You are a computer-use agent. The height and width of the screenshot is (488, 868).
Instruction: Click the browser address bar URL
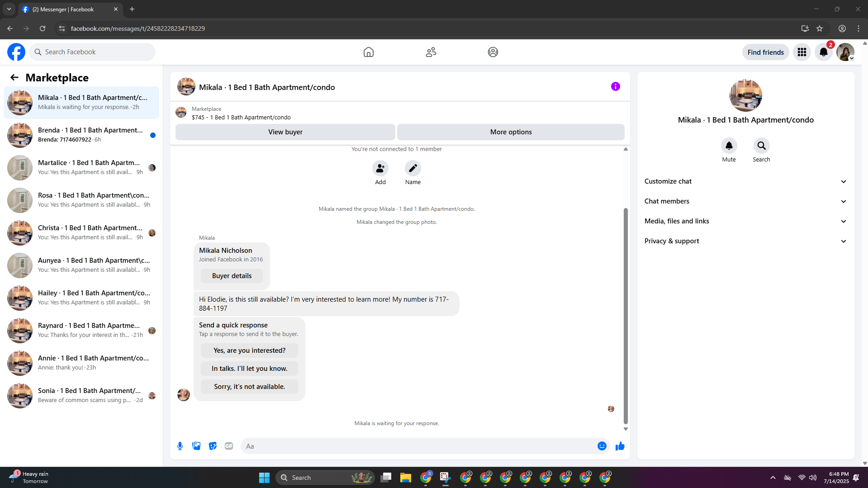point(138,28)
